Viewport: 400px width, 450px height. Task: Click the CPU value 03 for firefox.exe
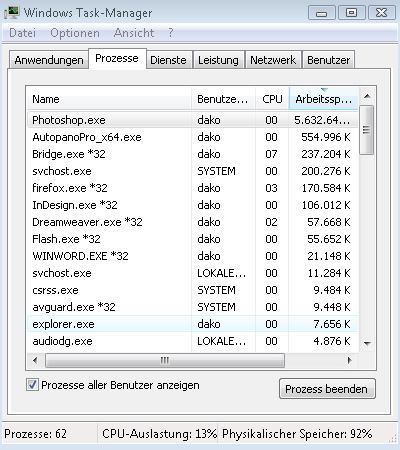(271, 188)
